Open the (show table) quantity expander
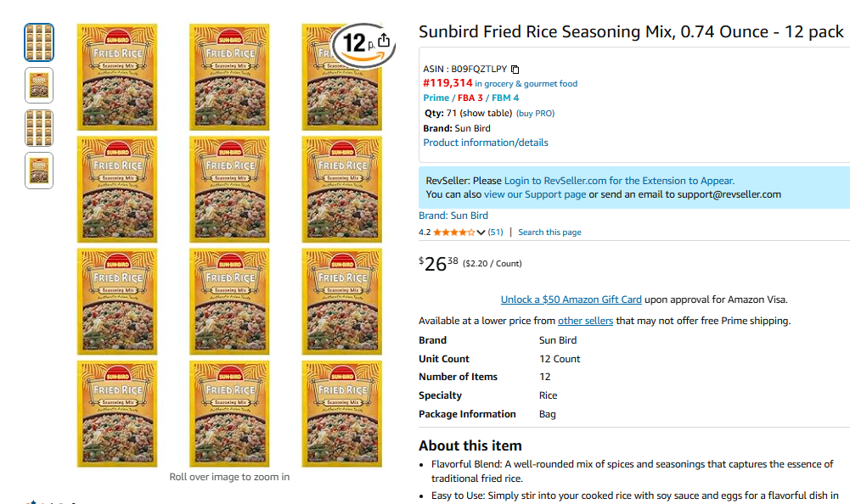The width and height of the screenshot is (850, 504). click(x=486, y=113)
